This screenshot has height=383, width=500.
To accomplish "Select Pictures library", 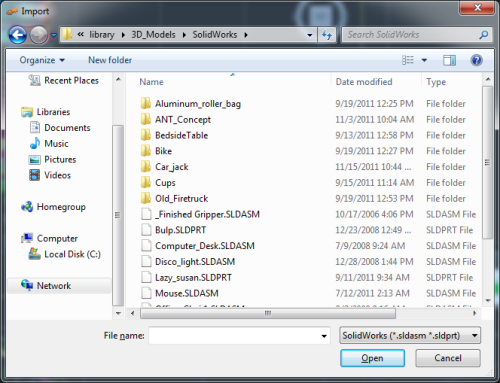I will tap(53, 160).
